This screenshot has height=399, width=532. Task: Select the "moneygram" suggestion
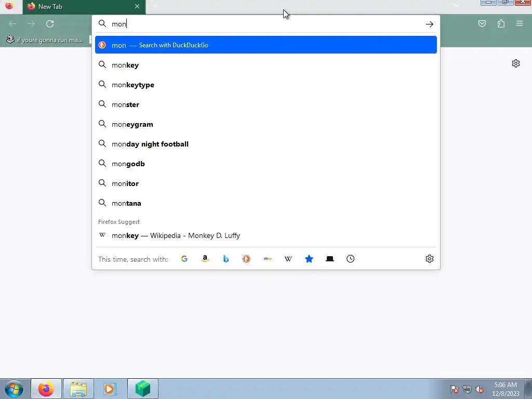(266, 124)
